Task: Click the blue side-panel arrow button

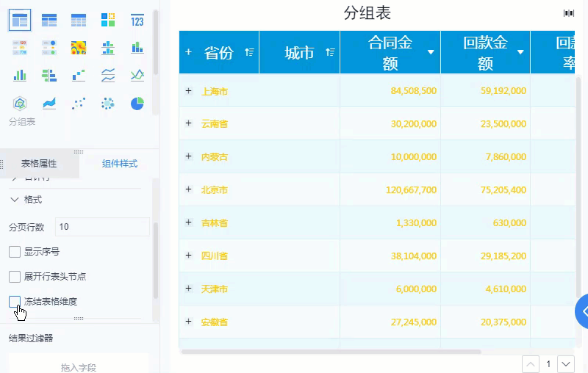Action: (x=581, y=311)
